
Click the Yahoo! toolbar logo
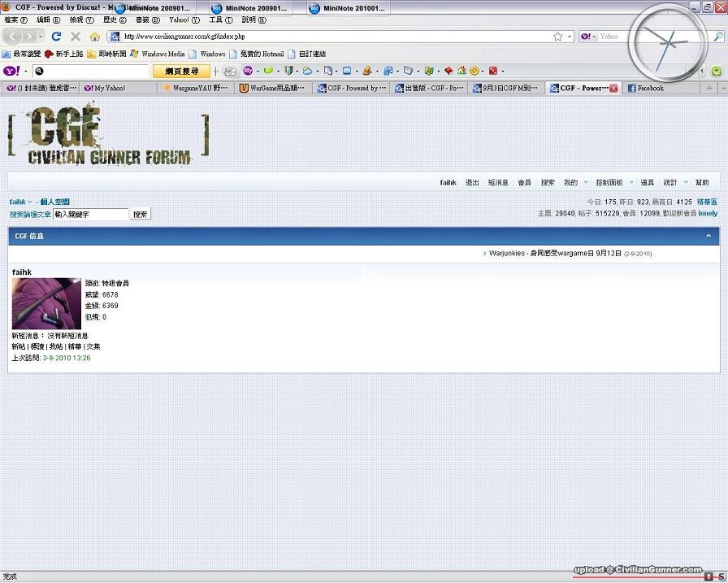point(11,72)
